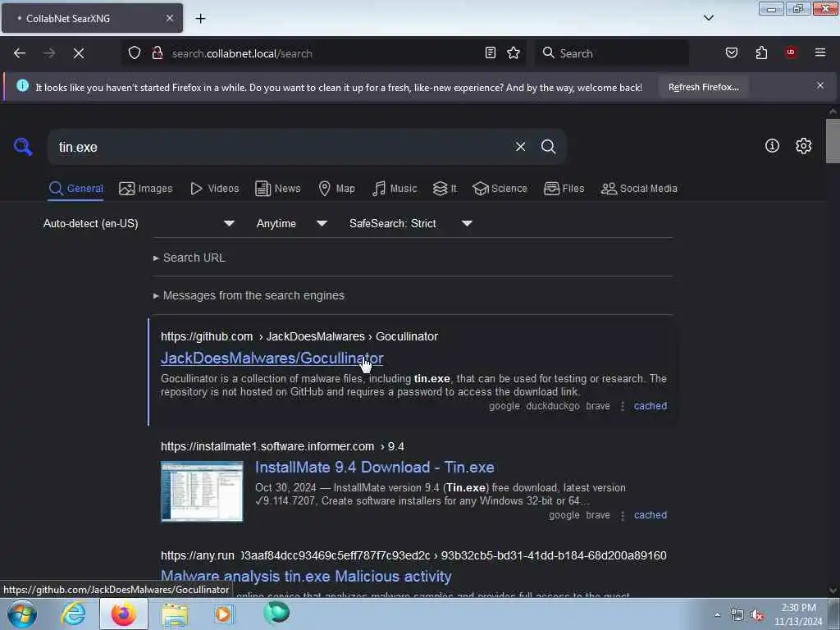The width and height of the screenshot is (840, 630).
Task: Open the uBlock Origin extension icon
Action: [x=791, y=52]
